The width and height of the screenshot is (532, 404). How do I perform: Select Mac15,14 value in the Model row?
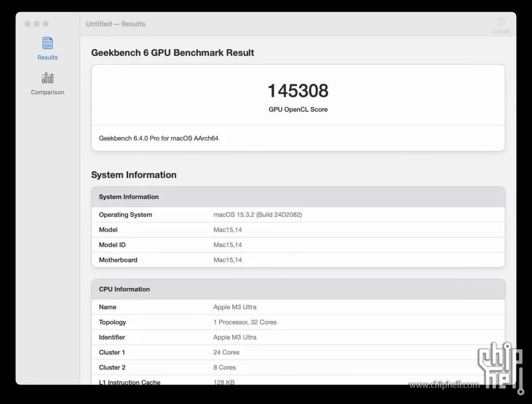pos(227,230)
